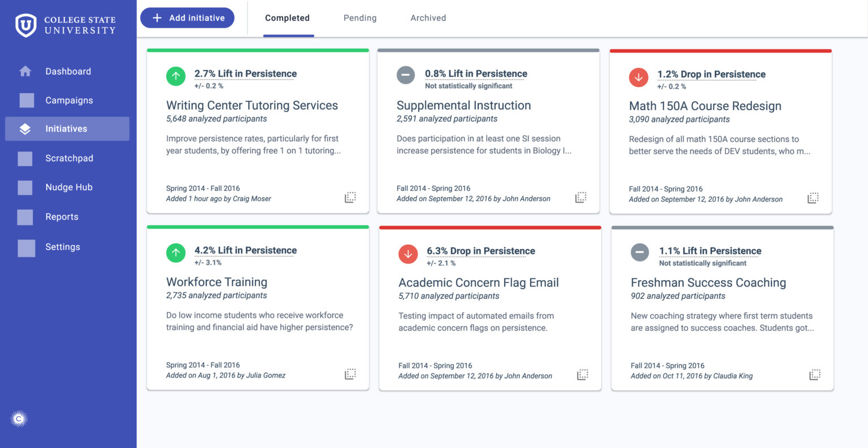Select the Nudge Hub icon

25,187
